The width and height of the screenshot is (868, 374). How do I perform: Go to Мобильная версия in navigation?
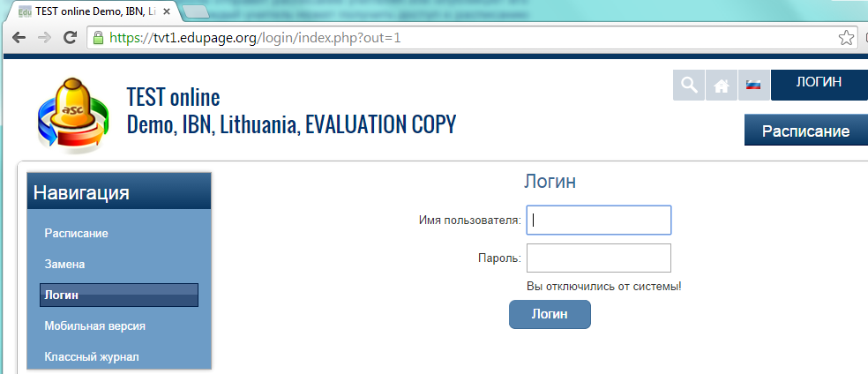click(94, 325)
